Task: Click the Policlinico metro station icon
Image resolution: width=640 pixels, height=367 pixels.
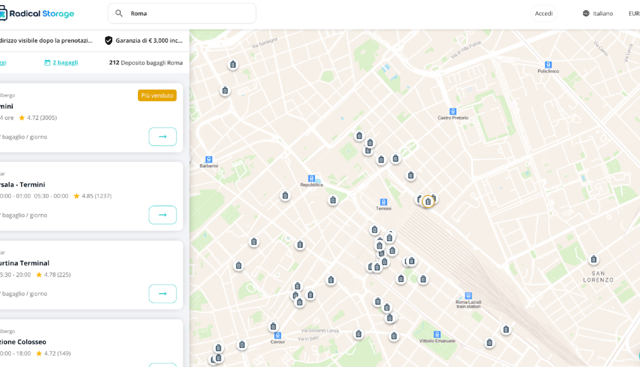Action: (x=548, y=65)
